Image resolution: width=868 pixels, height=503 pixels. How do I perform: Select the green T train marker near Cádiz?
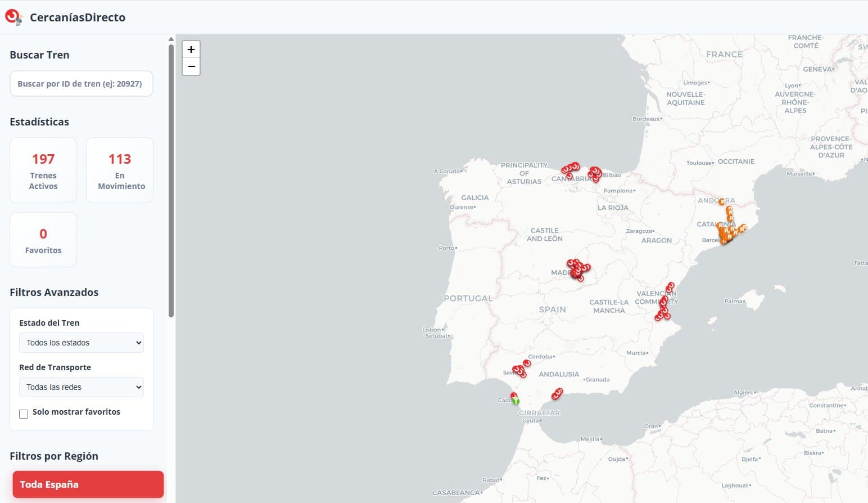pyautogui.click(x=516, y=401)
